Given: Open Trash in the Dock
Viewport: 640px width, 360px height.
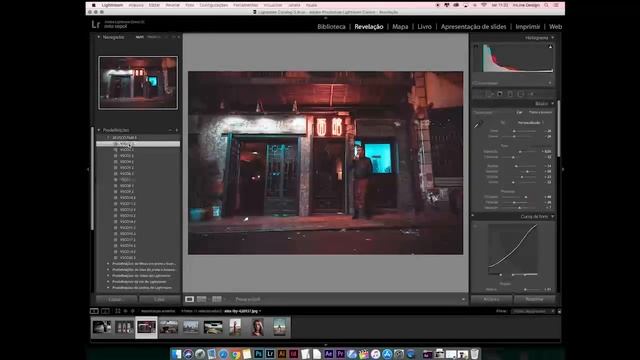Looking at the screenshot, I should (x=474, y=354).
